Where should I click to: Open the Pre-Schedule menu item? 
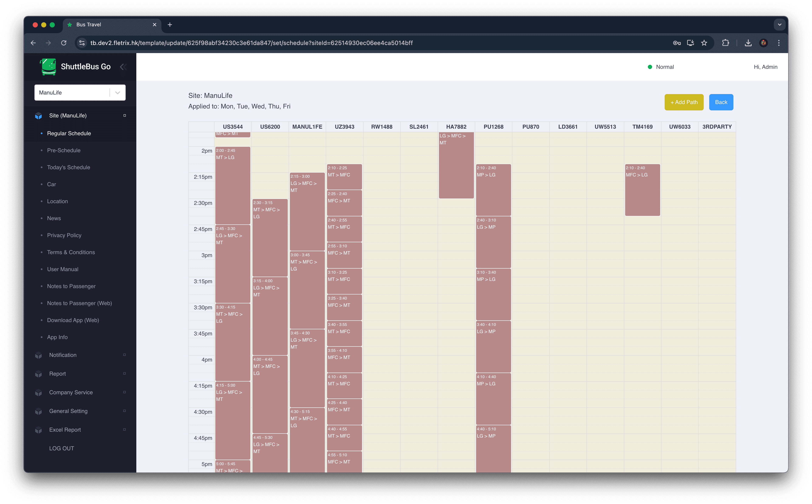click(x=64, y=150)
